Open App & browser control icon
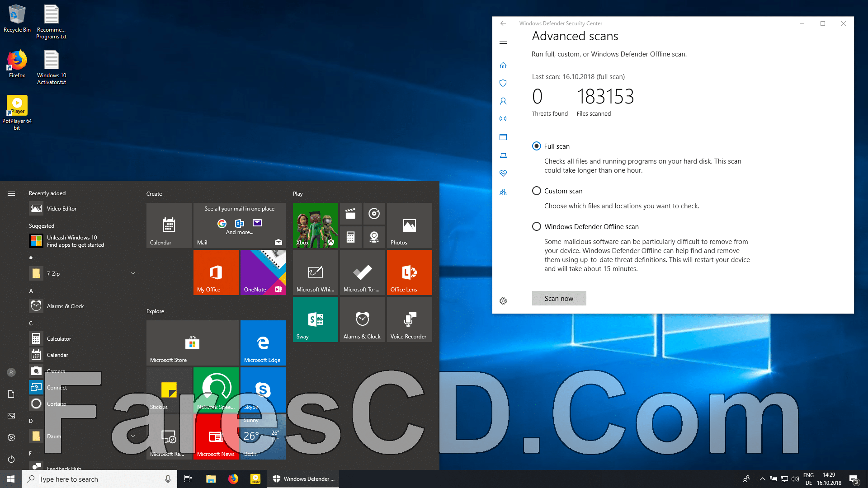 [x=503, y=137]
